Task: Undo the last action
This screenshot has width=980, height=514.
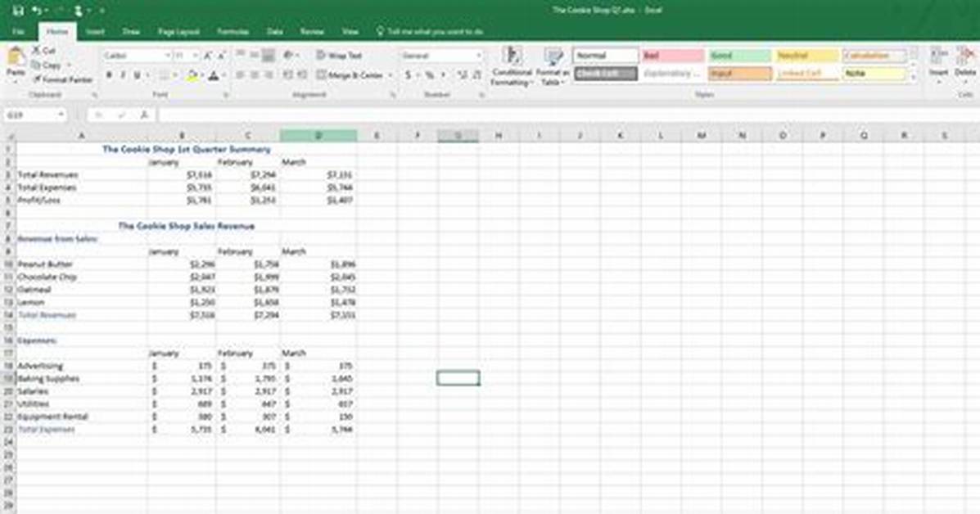Action: click(37, 11)
